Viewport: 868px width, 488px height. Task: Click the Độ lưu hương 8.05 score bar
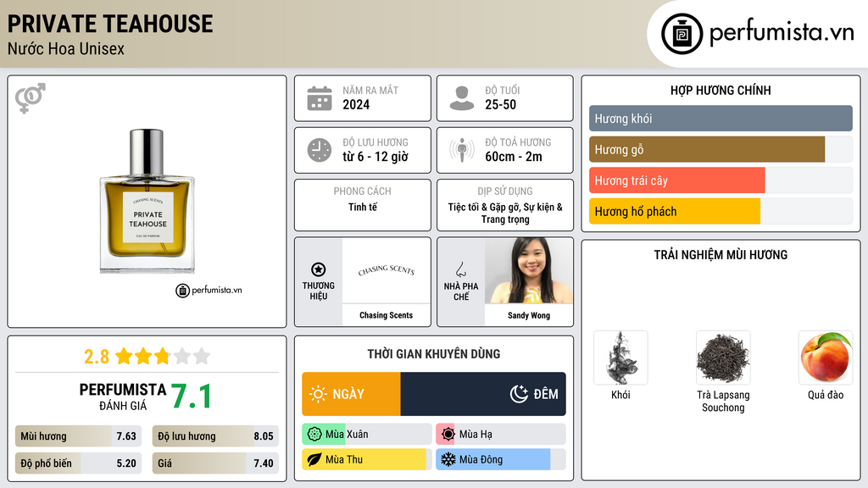pos(215,436)
